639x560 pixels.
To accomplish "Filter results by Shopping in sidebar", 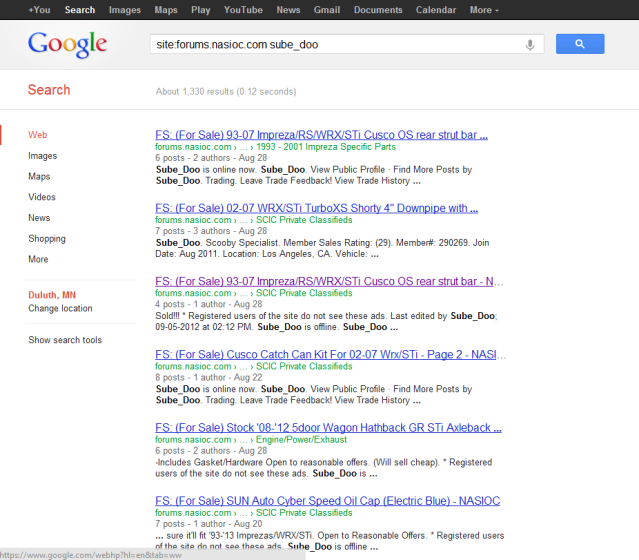I will (x=47, y=238).
